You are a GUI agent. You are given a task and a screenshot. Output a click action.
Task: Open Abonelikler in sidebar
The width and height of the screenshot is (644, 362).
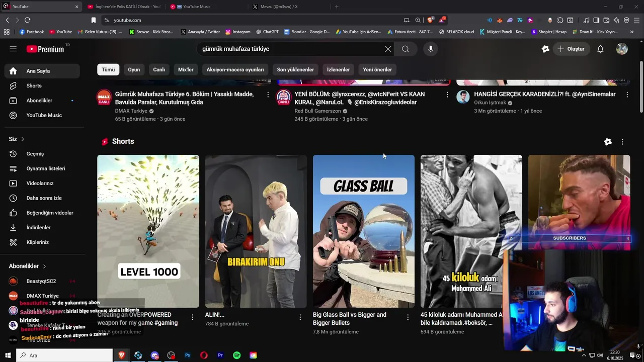click(x=42, y=101)
